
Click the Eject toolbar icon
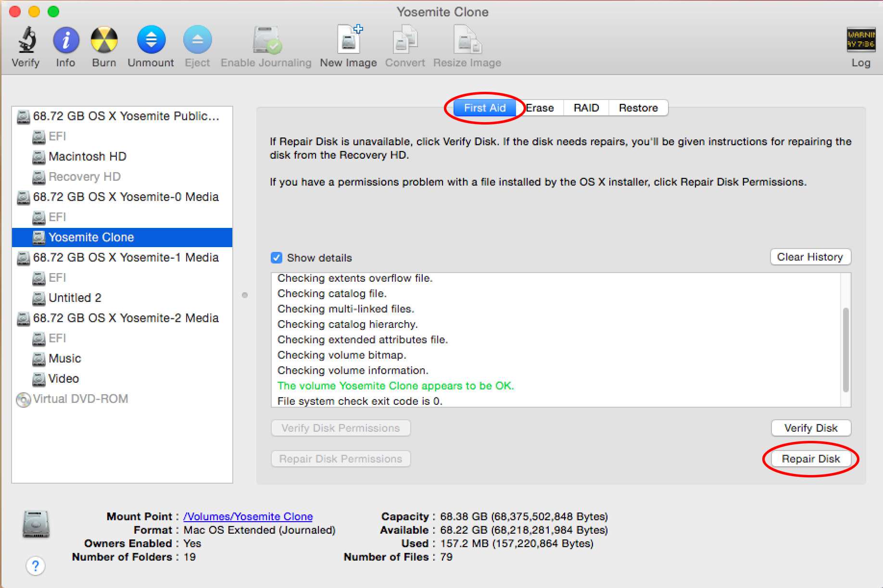click(197, 39)
